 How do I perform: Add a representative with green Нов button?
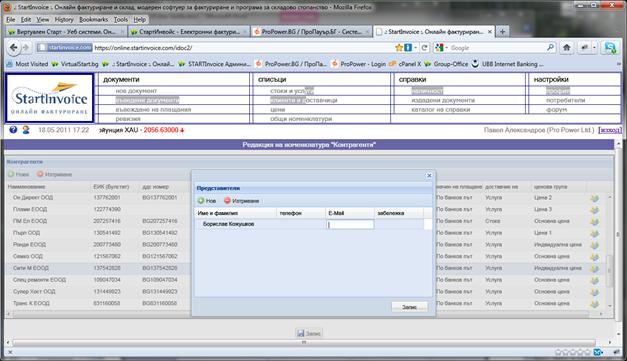pos(207,201)
